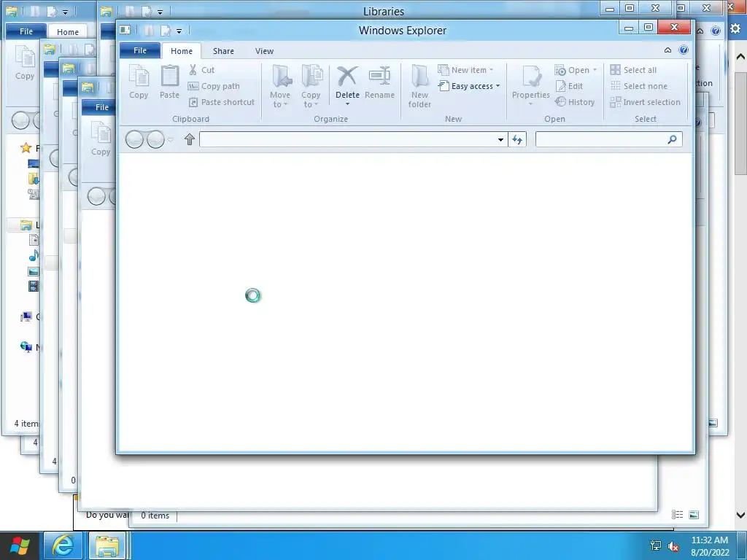Expand the Open dropdown in ribbon
Screen dimensions: 747x560
tap(595, 70)
